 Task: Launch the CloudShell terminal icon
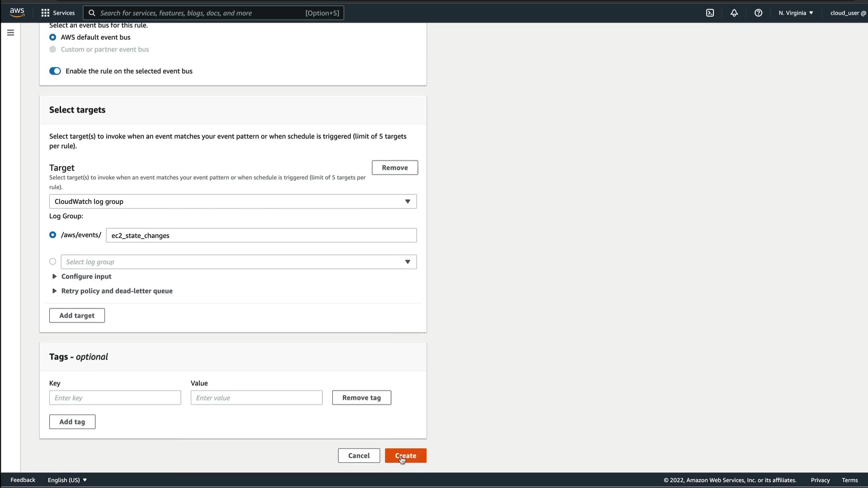(710, 13)
